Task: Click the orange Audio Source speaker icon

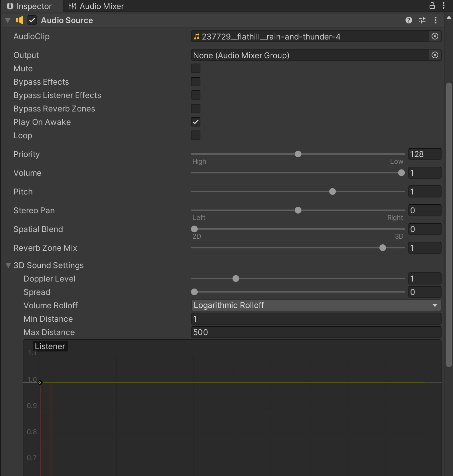Action: pyautogui.click(x=20, y=20)
